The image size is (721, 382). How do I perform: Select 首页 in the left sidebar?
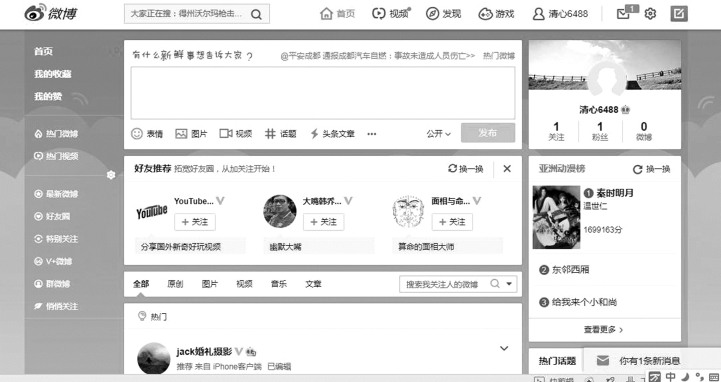(x=44, y=51)
